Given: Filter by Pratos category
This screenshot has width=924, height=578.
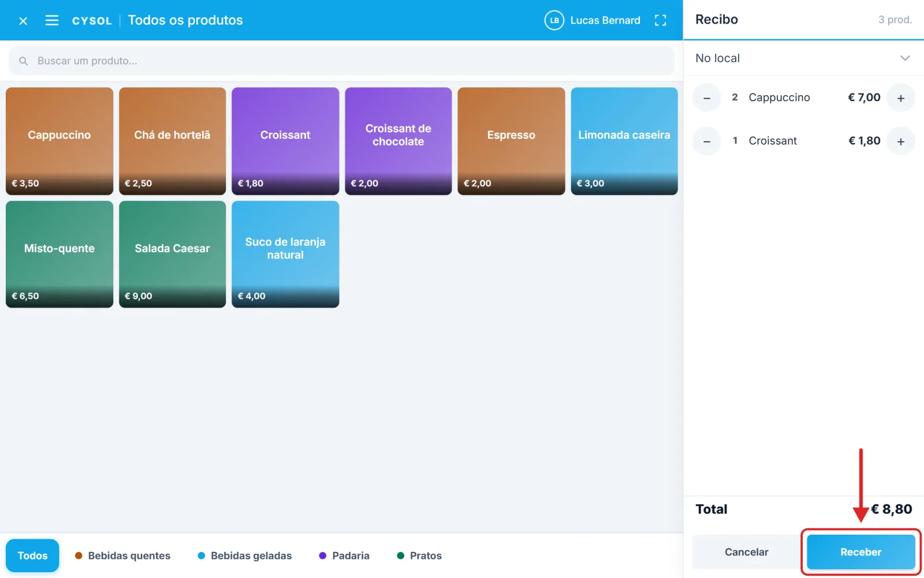Looking at the screenshot, I should tap(419, 555).
